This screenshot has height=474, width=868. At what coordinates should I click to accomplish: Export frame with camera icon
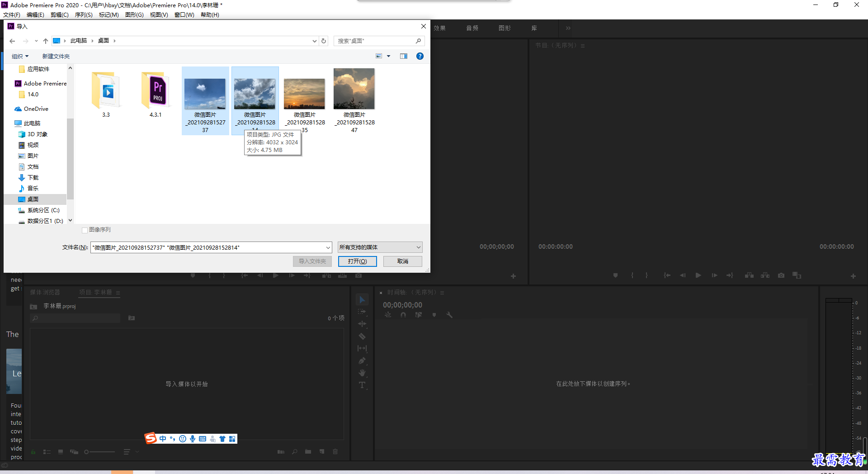coord(781,275)
